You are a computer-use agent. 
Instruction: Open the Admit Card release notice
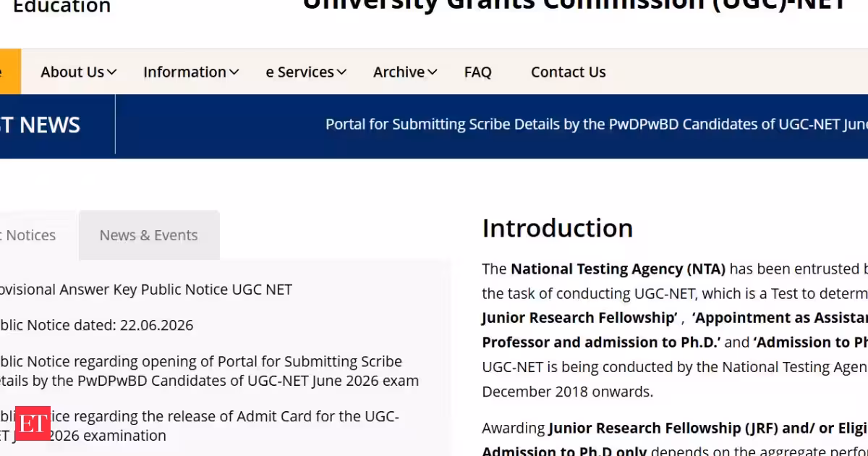point(199,426)
